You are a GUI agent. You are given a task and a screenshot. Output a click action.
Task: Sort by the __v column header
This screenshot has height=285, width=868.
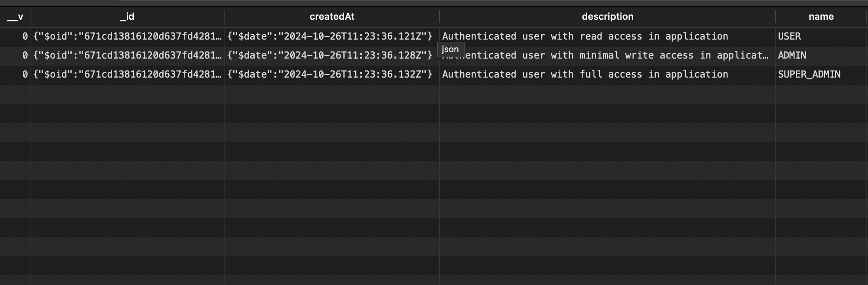pos(15,17)
